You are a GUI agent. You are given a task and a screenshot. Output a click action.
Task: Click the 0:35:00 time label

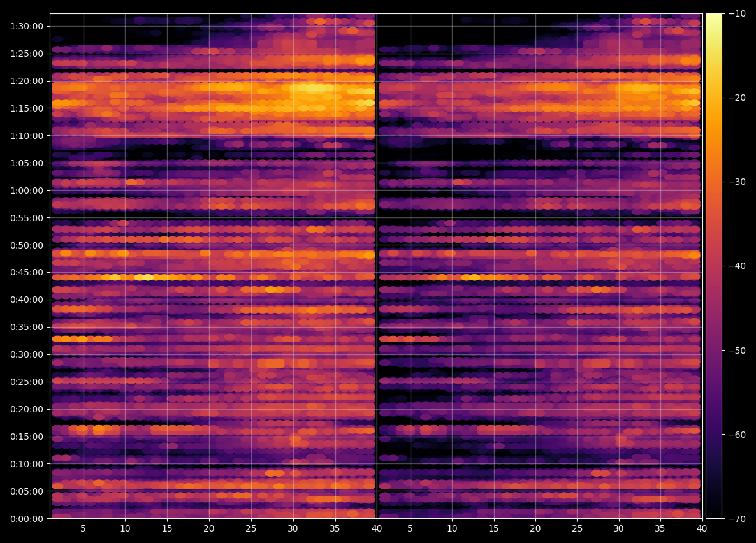tap(27, 328)
